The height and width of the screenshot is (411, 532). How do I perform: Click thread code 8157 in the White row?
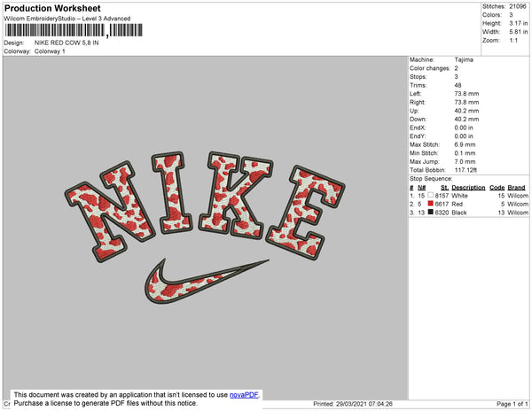click(442, 196)
